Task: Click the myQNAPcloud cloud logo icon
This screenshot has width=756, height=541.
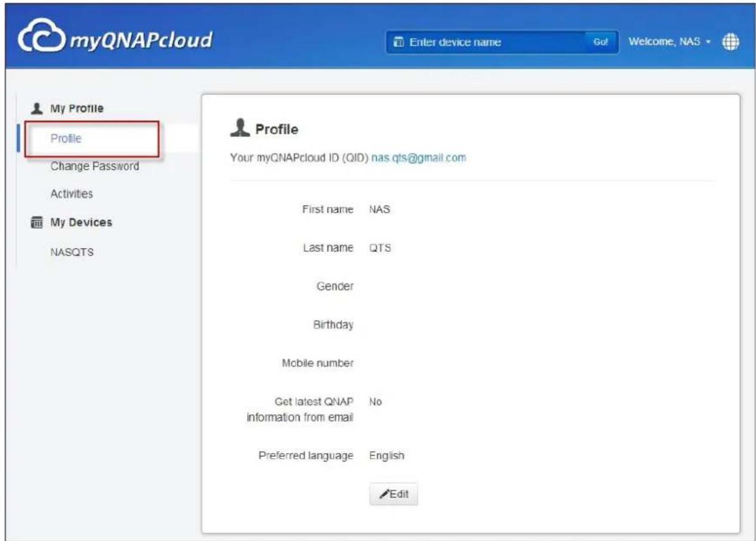Action: [x=41, y=35]
